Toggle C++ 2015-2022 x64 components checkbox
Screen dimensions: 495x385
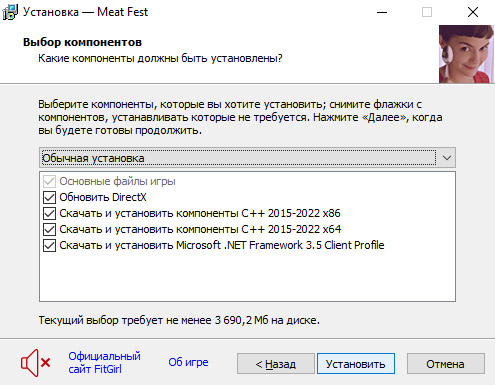click(x=49, y=229)
